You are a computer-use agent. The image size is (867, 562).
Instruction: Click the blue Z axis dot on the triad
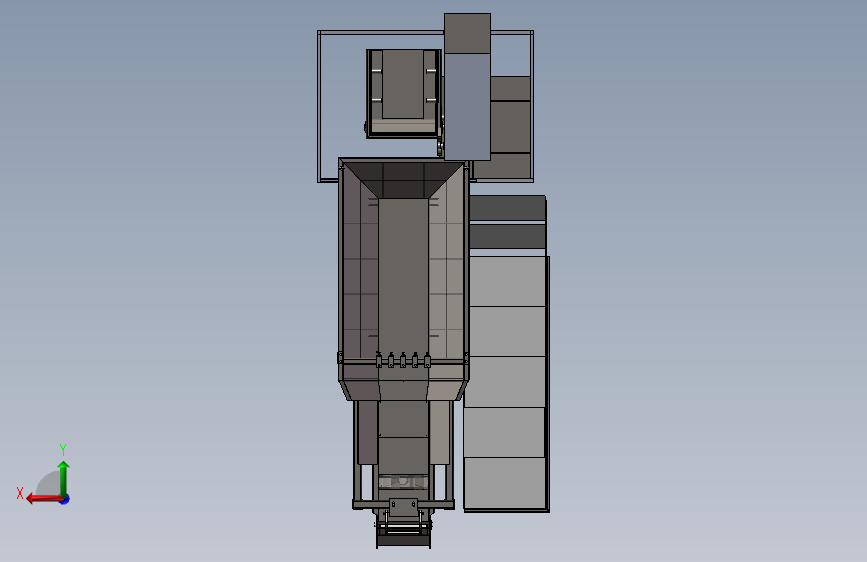point(65,499)
